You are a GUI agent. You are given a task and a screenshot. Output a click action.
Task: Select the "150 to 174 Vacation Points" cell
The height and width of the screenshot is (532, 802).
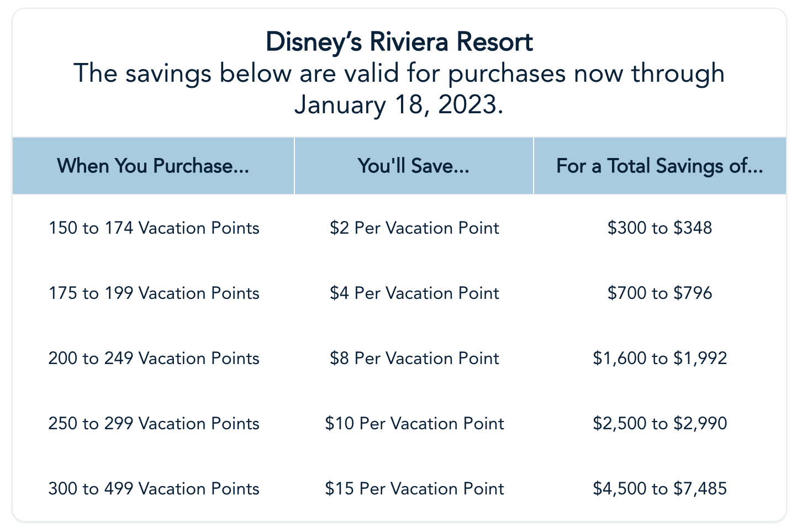click(x=154, y=228)
